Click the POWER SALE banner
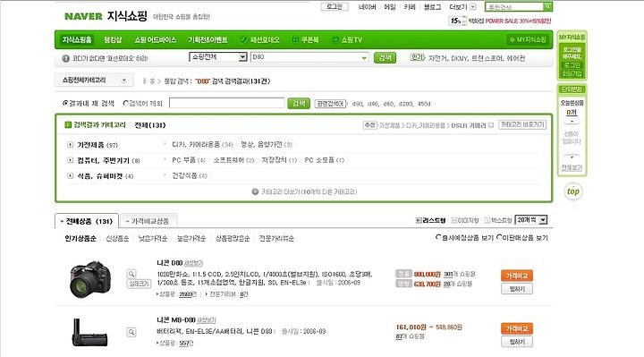 tap(500, 21)
